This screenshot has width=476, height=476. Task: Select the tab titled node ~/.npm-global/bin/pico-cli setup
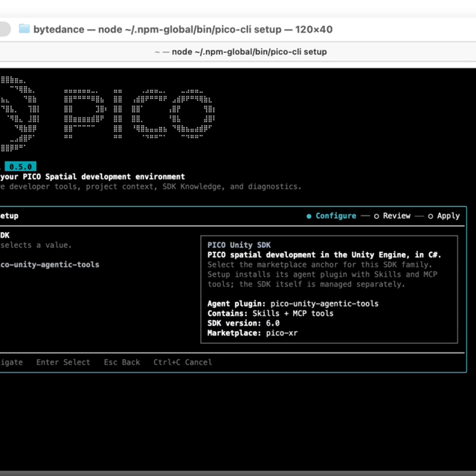(241, 52)
